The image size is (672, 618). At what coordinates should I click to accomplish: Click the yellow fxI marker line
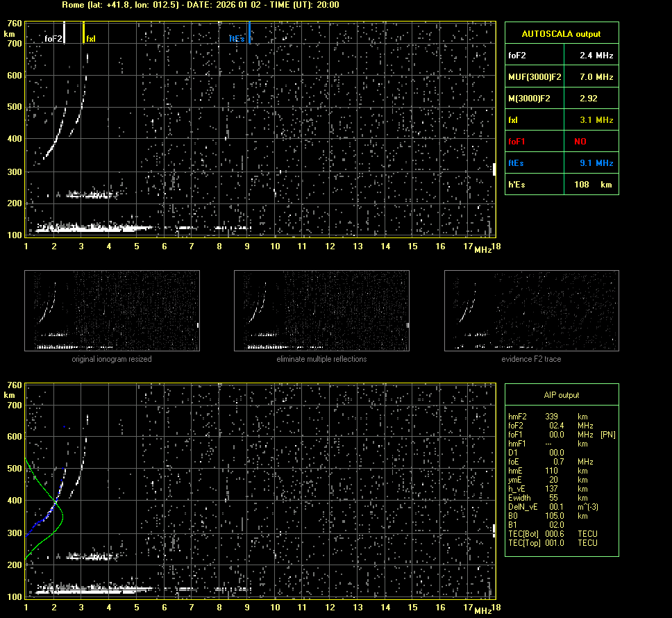[84, 32]
